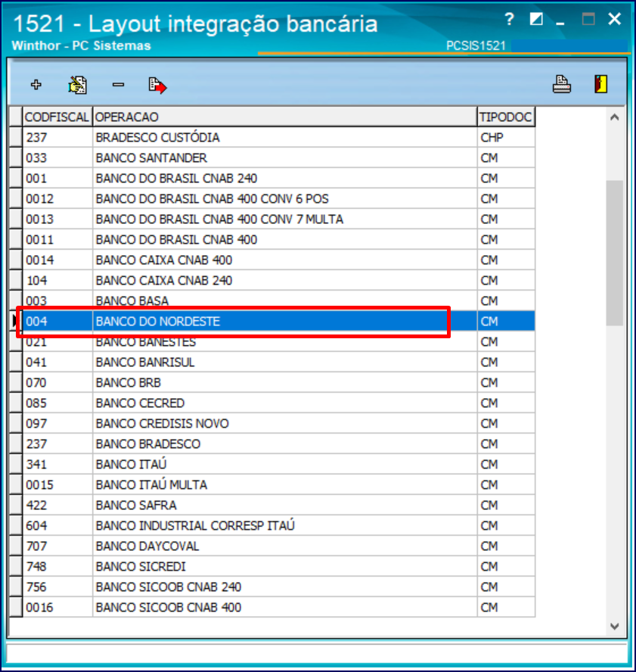Viewport: 636px width, 672px height.
Task: Select the row with code 0011
Action: coord(272,240)
